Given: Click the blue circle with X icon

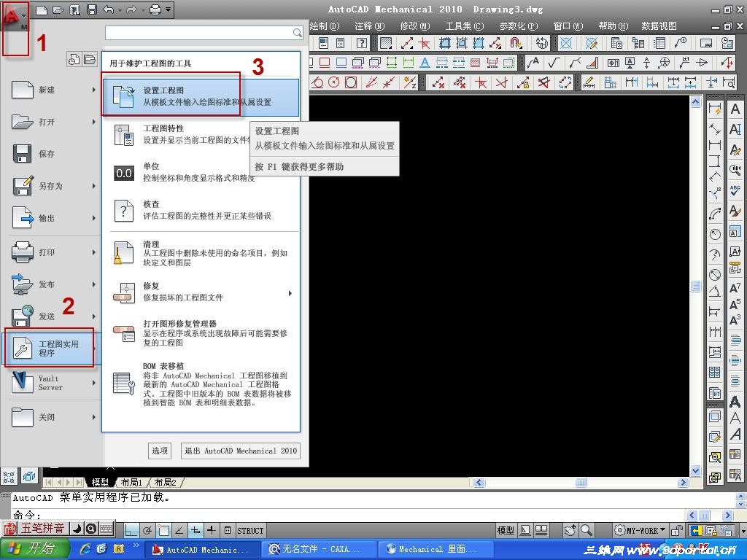Looking at the screenshot, I should [566, 43].
